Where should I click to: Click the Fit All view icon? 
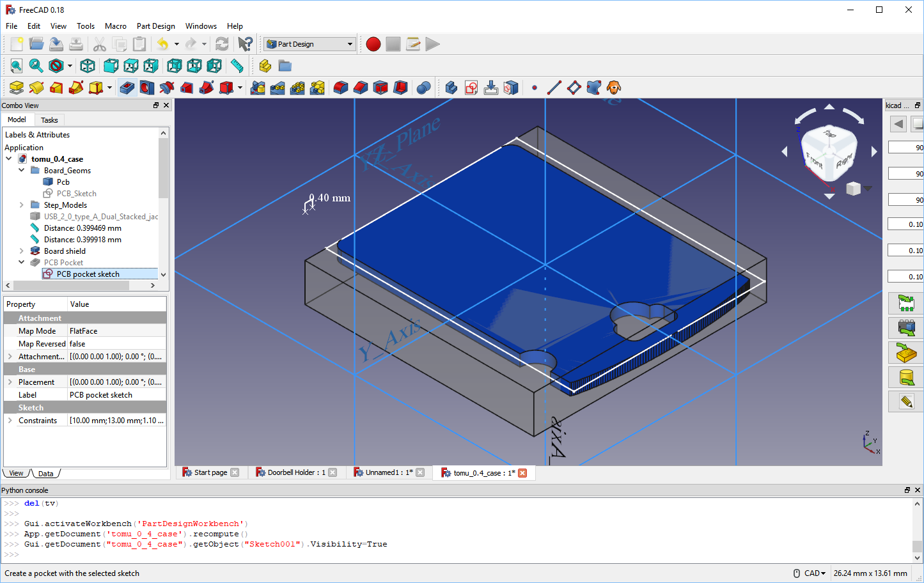[x=16, y=66]
